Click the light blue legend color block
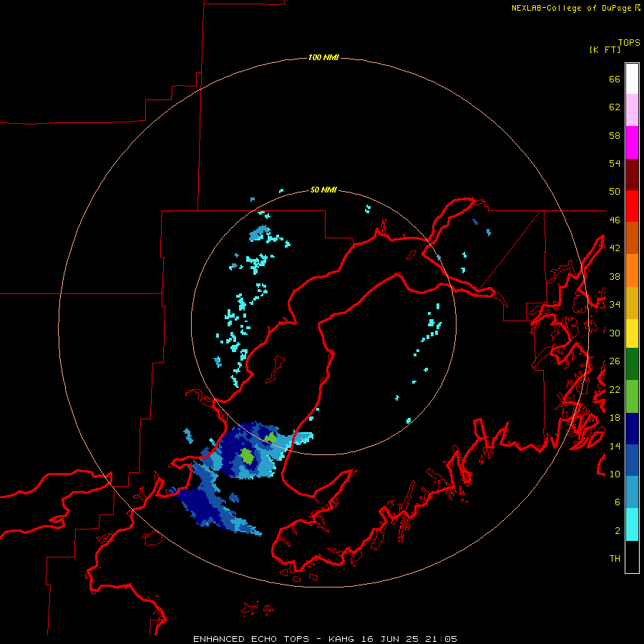The width and height of the screenshot is (644, 644). tap(632, 492)
